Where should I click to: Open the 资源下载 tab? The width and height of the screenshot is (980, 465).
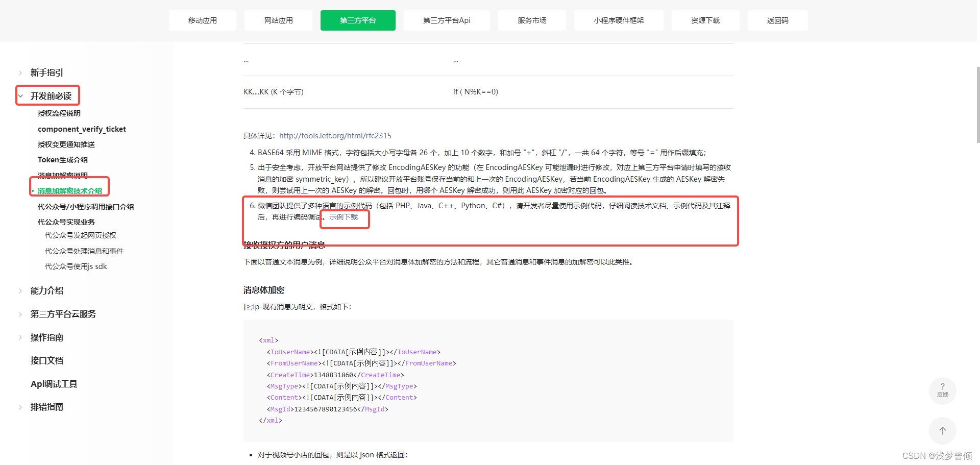click(705, 20)
